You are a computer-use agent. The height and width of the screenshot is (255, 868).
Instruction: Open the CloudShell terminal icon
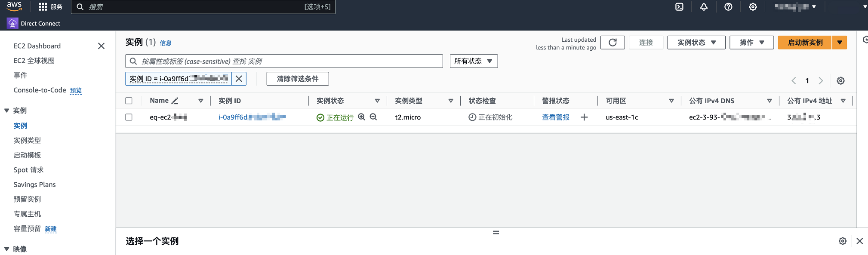[679, 7]
